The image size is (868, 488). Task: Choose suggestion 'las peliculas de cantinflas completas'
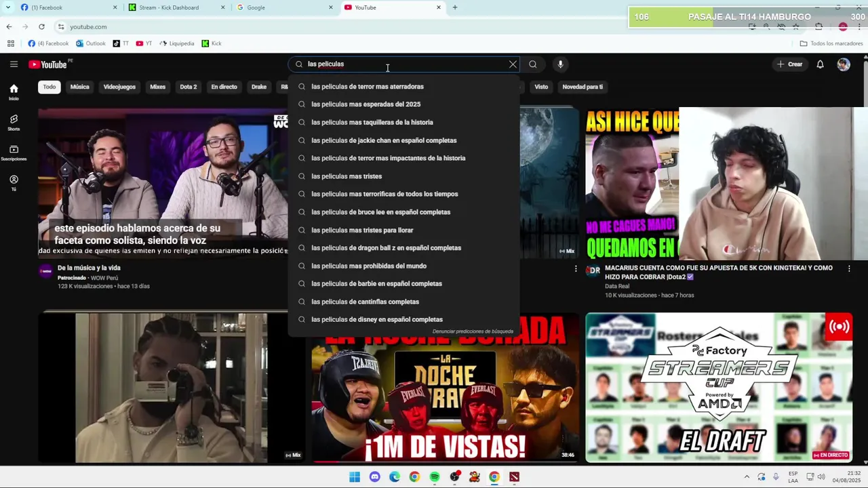(x=404, y=302)
